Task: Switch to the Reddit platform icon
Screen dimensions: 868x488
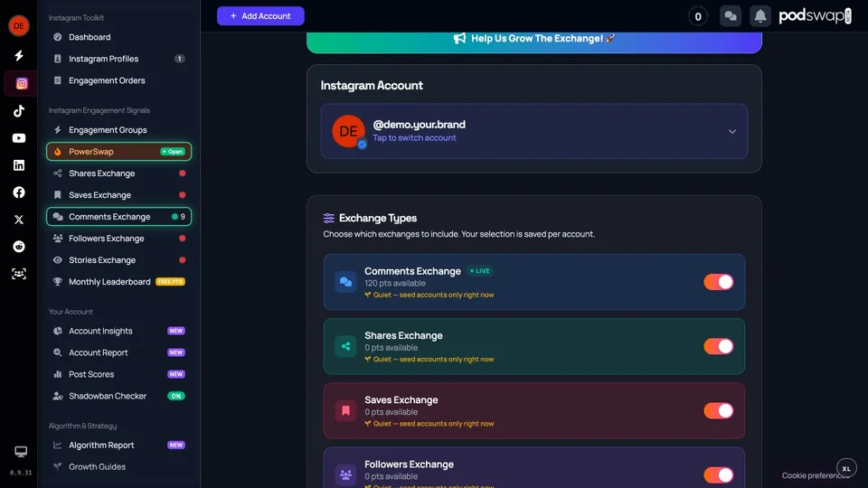Action: [19, 247]
